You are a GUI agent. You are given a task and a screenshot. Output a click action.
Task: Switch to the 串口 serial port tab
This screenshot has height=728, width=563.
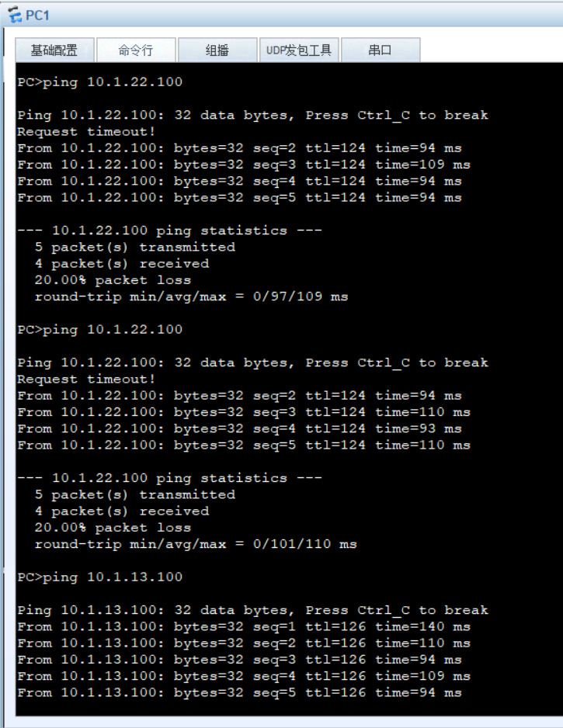381,49
